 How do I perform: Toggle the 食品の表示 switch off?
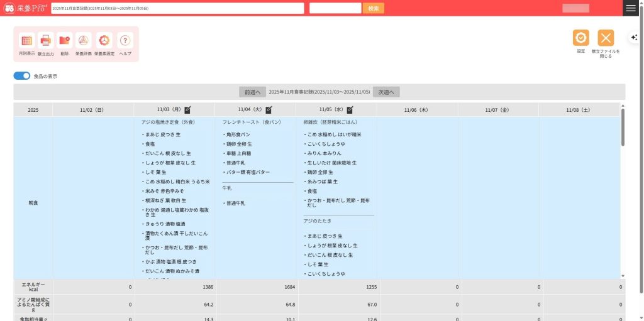(x=22, y=76)
